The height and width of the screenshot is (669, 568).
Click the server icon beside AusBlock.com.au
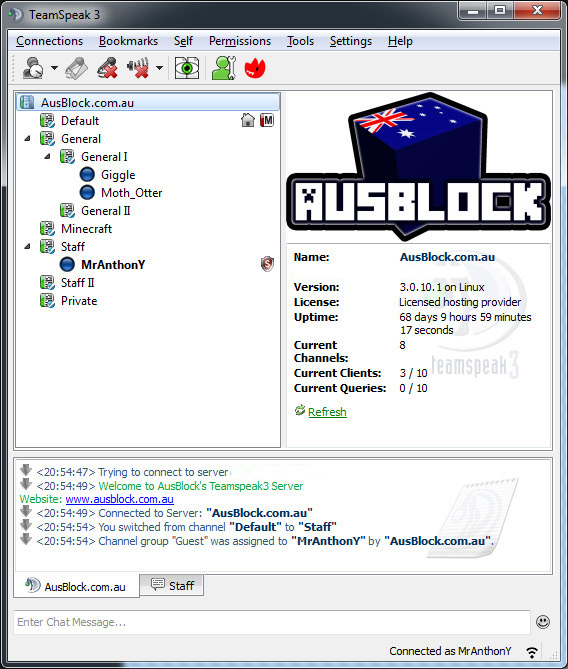(27, 102)
